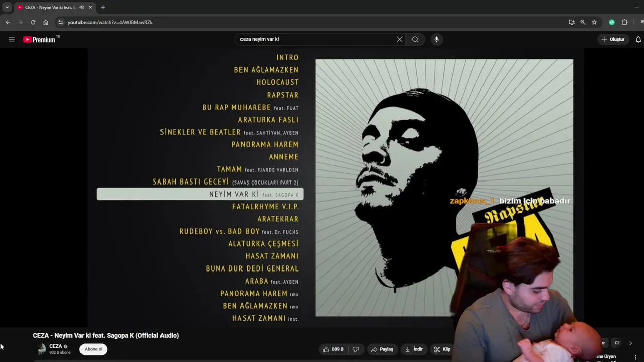Clear the search box with the X icon
The image size is (644, 362).
(x=400, y=39)
